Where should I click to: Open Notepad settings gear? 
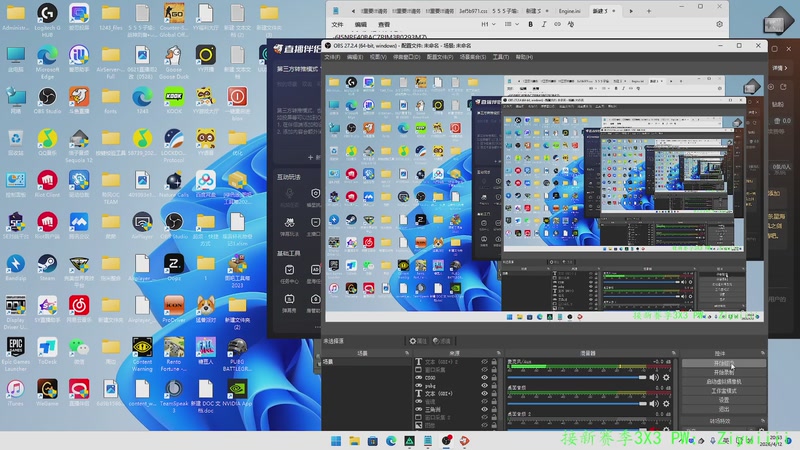[719, 24]
